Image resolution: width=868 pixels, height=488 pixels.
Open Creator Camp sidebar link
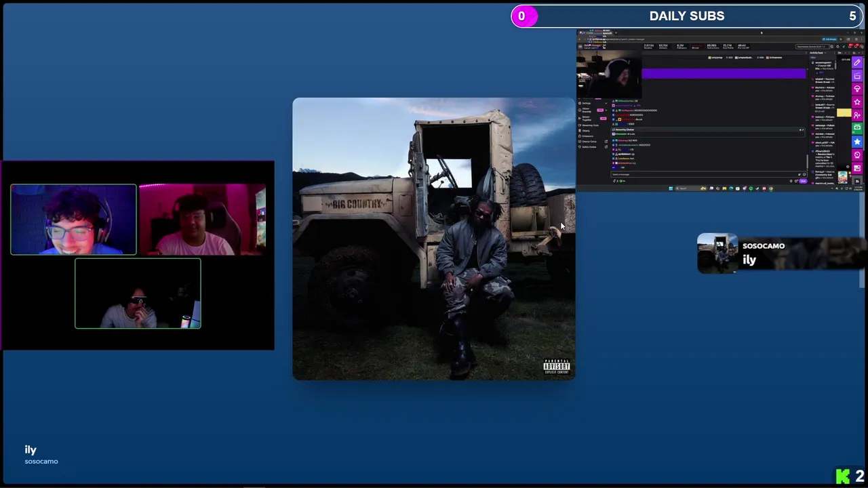point(589,142)
